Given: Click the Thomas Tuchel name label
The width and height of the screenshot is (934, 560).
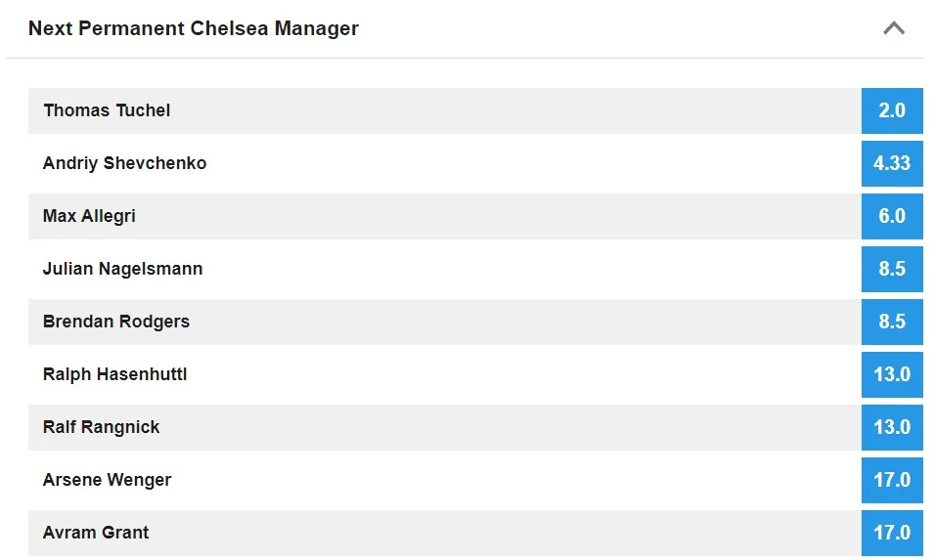Looking at the screenshot, I should coord(107,110).
